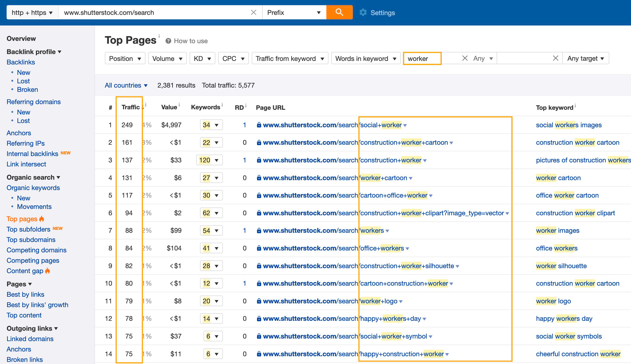Click the orange search magnifier button

(339, 12)
